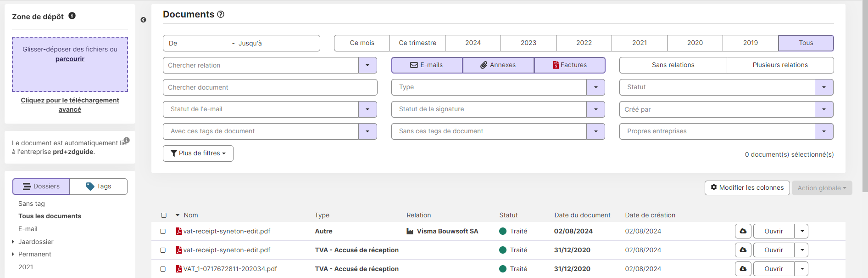
Task: Expand the Permanent folder
Action: (13, 254)
